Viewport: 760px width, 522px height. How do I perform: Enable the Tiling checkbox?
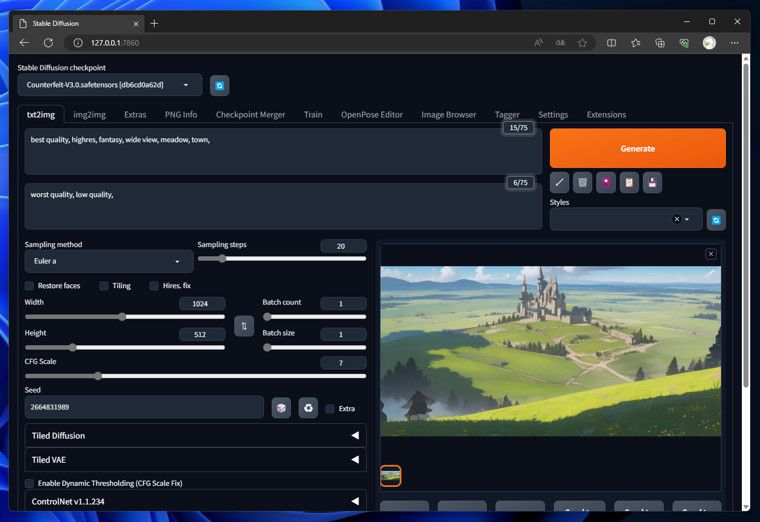click(x=104, y=285)
